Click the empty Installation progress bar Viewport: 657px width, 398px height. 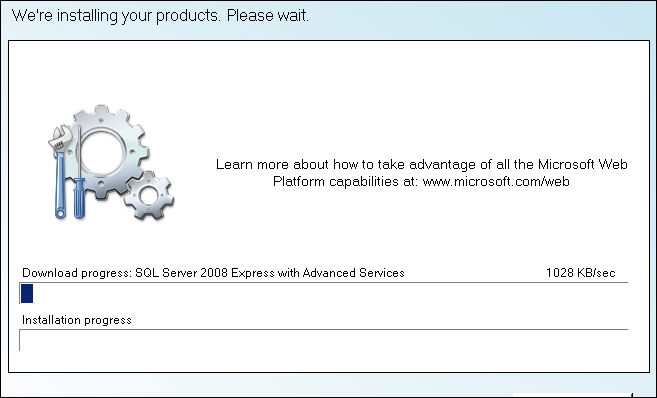click(323, 340)
